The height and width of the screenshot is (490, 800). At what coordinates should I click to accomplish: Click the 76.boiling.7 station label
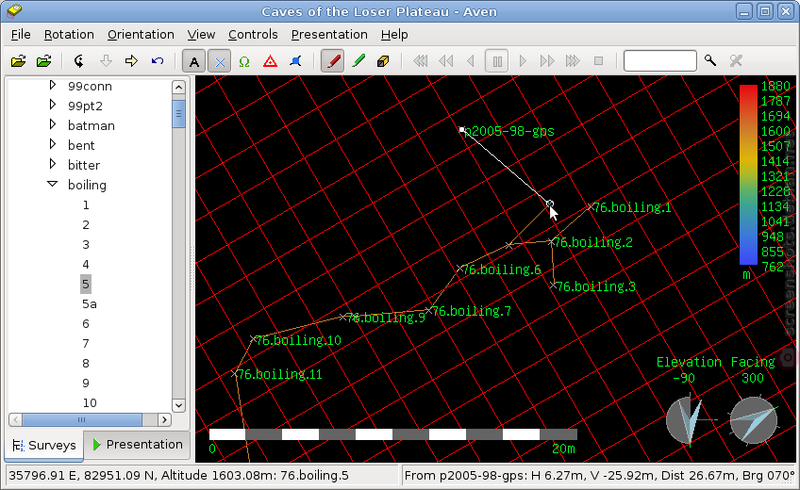click(x=471, y=311)
